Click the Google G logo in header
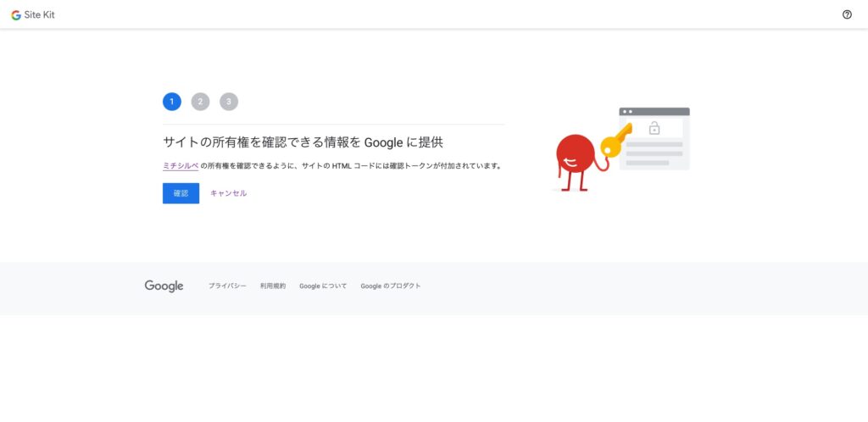Screen dimensions: 868x422 point(16,14)
